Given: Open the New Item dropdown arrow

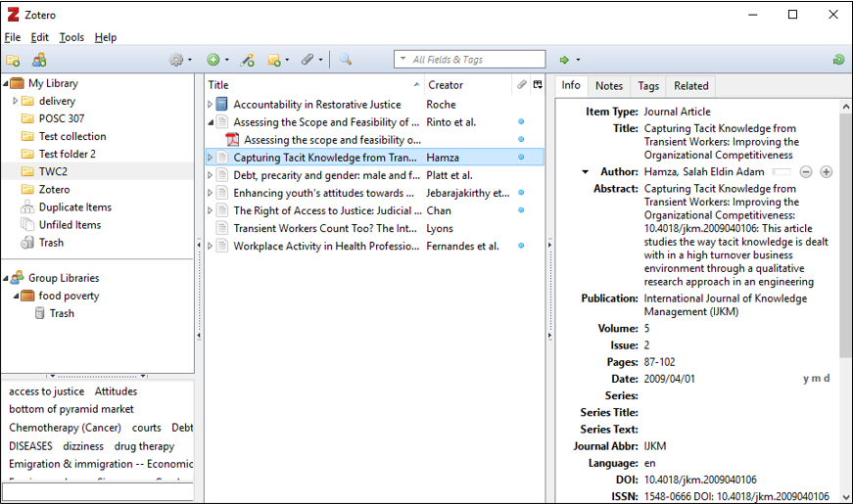Looking at the screenshot, I should pyautogui.click(x=227, y=60).
